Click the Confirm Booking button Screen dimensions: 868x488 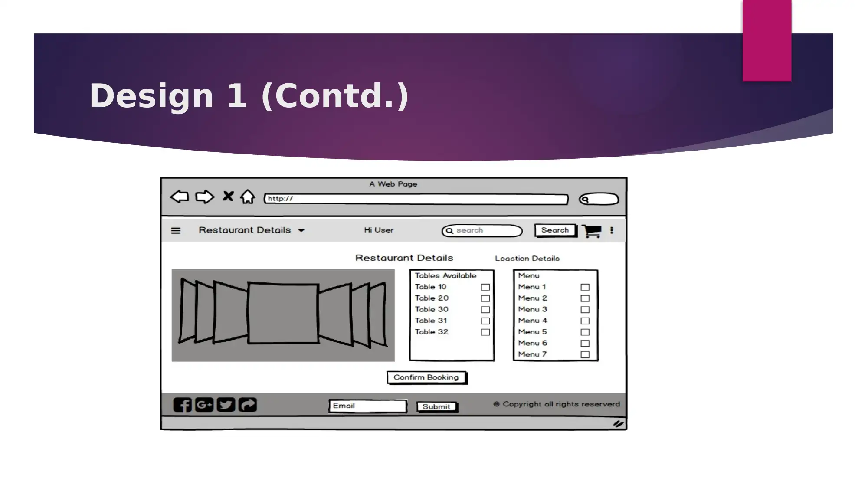426,377
